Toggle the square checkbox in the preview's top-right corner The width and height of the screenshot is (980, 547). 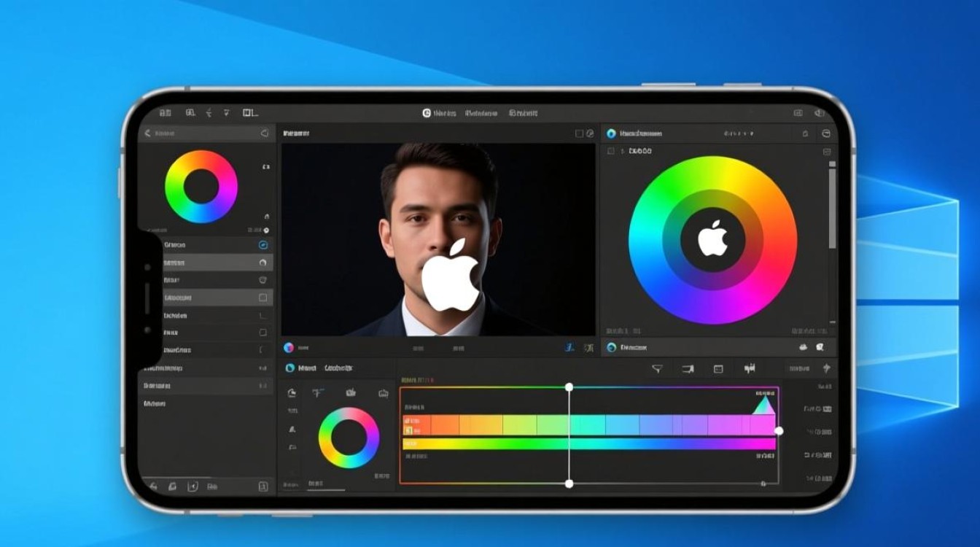579,133
